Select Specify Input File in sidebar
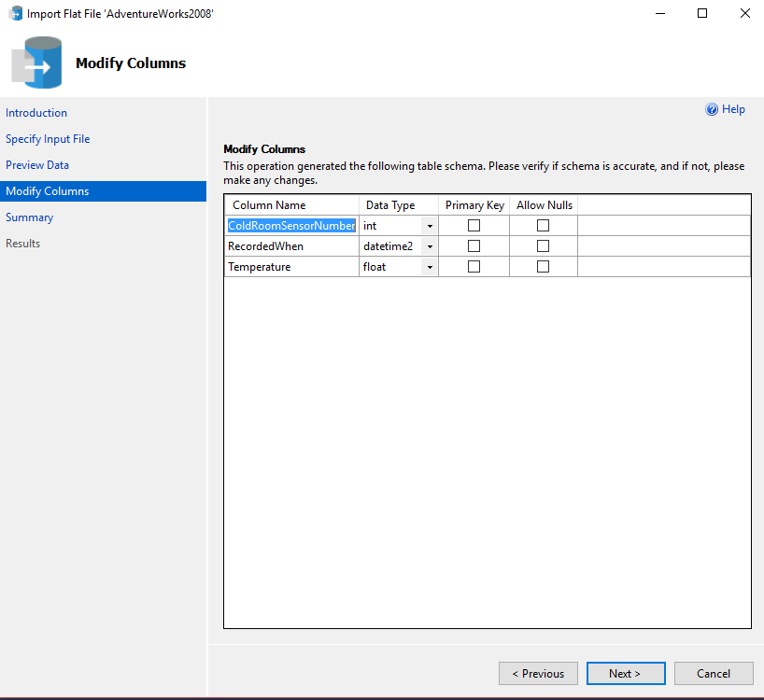Screen dimensions: 764x700 pos(48,139)
